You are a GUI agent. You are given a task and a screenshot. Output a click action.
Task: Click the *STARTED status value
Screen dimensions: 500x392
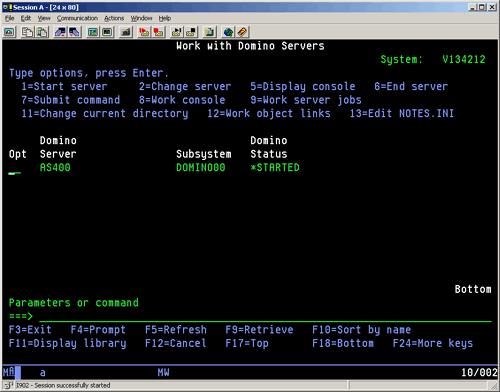coord(275,168)
